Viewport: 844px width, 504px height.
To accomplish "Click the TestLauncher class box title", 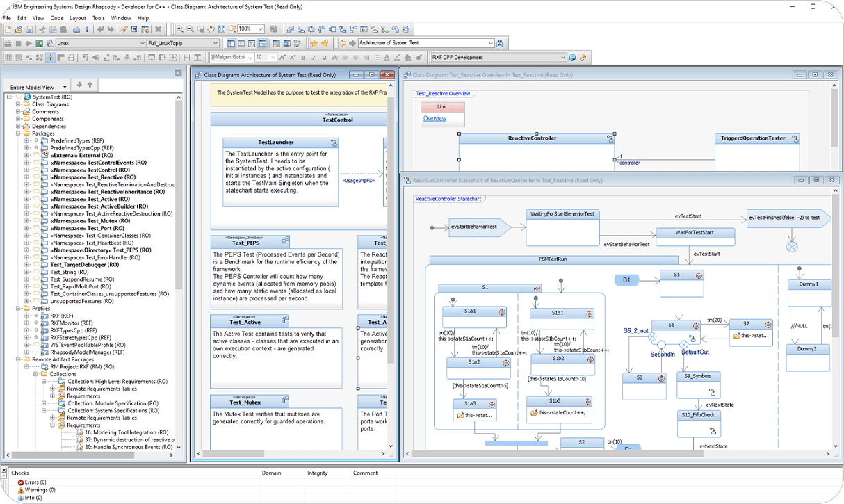I will 276,143.
